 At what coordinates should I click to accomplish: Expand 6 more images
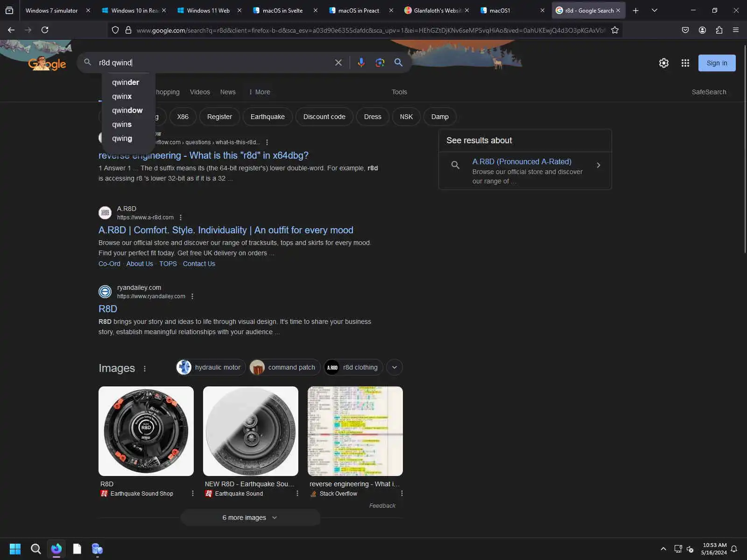251,518
